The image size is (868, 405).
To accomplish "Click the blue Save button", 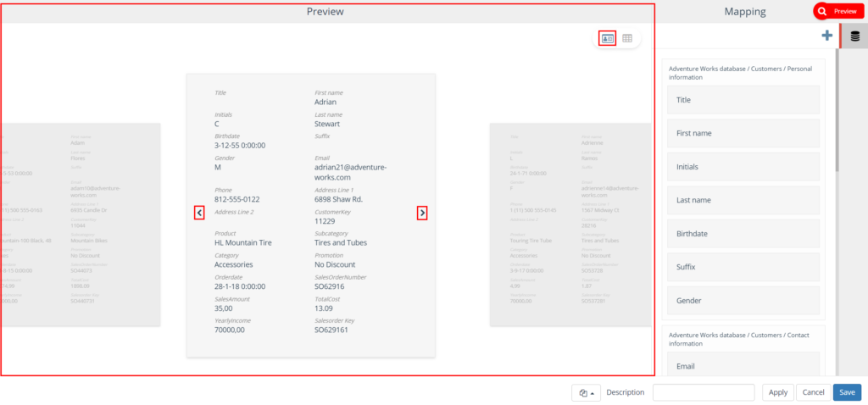I will tap(847, 392).
